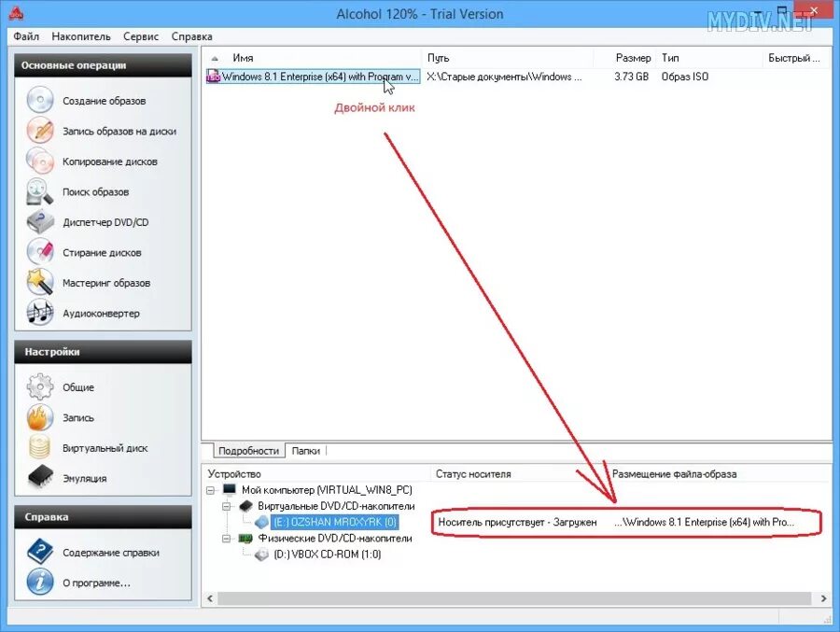This screenshot has width=840, height=632.
Task: Click Виртуальные DVD/CD-накопители chip icon
Action: (x=245, y=505)
